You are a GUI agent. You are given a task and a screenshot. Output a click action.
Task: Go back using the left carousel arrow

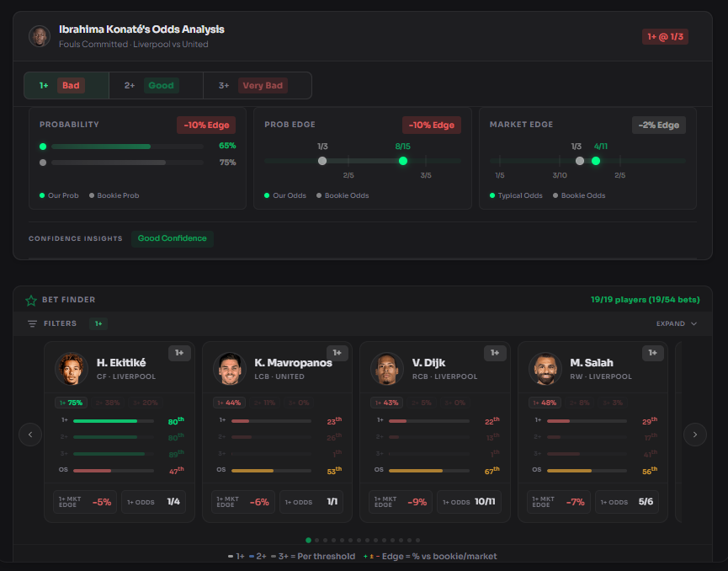(30, 435)
